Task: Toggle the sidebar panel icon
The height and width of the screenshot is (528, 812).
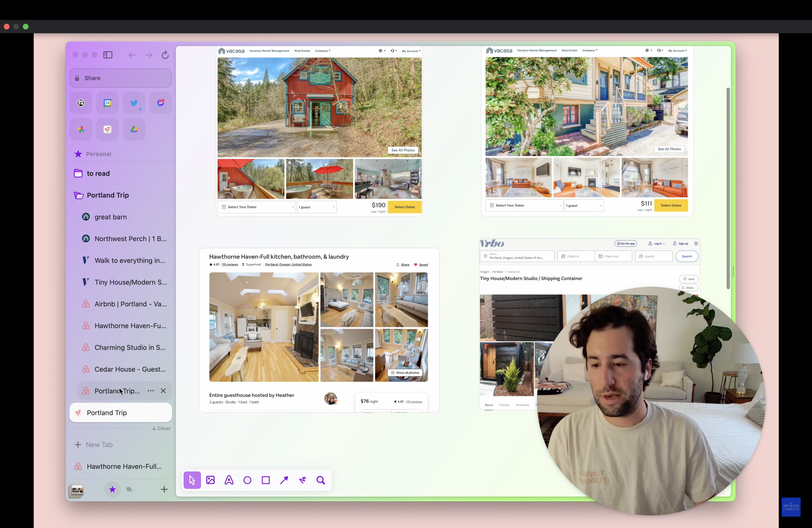Action: click(108, 55)
